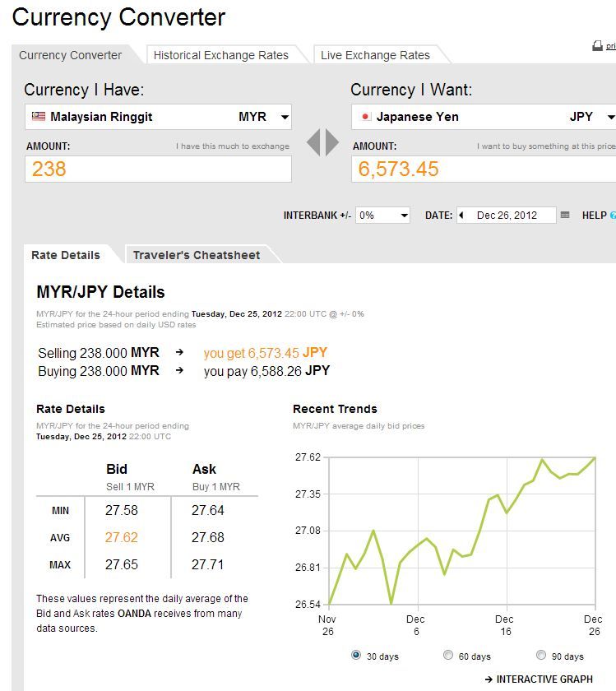Viewport: 616px width, 691px height.
Task: Click the HELP question mark icon
Action: tap(612, 216)
